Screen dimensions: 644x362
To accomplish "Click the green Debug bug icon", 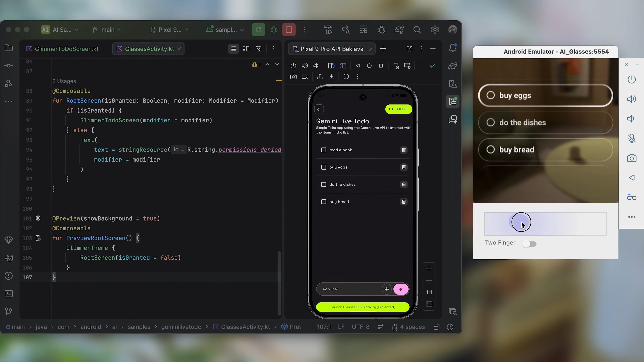I will [274, 30].
